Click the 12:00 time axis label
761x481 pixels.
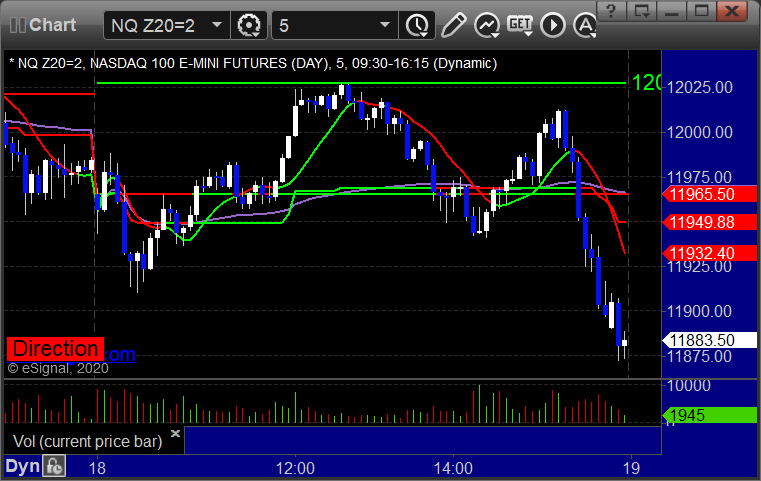tap(295, 468)
